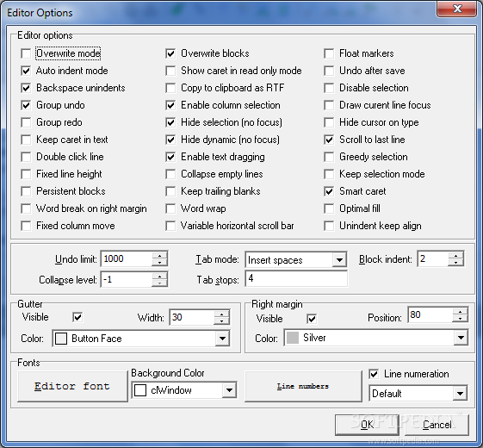Enable Group redo option

[x=26, y=122]
